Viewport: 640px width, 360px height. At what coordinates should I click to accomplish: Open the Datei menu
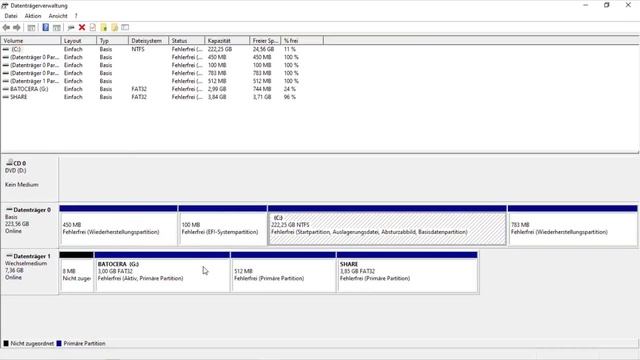tap(11, 16)
